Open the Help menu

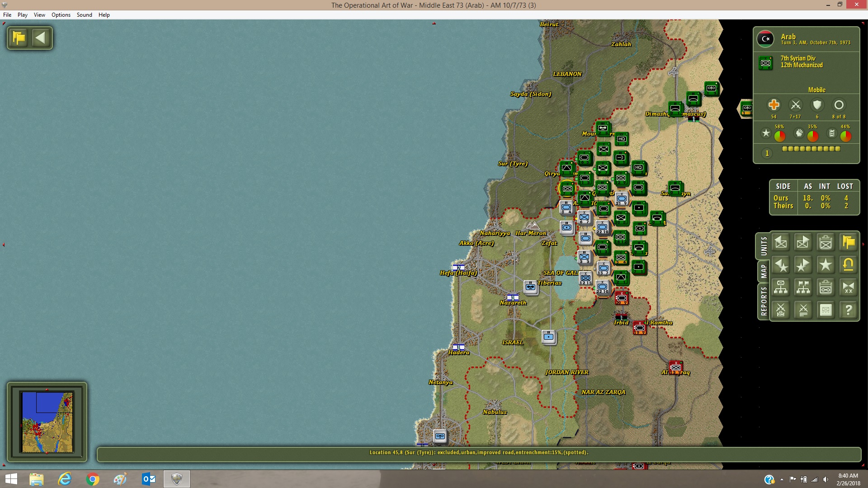pyautogui.click(x=104, y=15)
